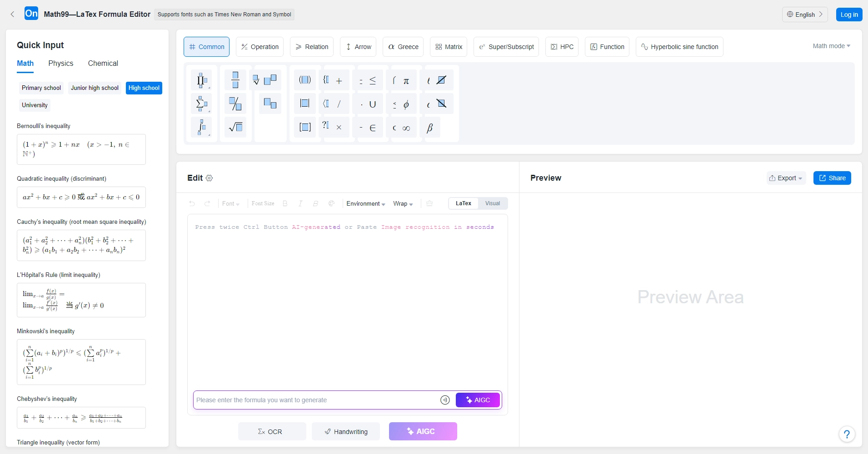Insert the element-of symbol
This screenshot has height=454, width=868.
373,128
